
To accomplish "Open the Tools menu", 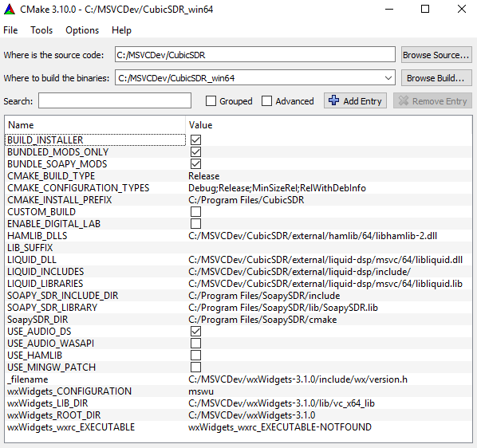I will [41, 30].
